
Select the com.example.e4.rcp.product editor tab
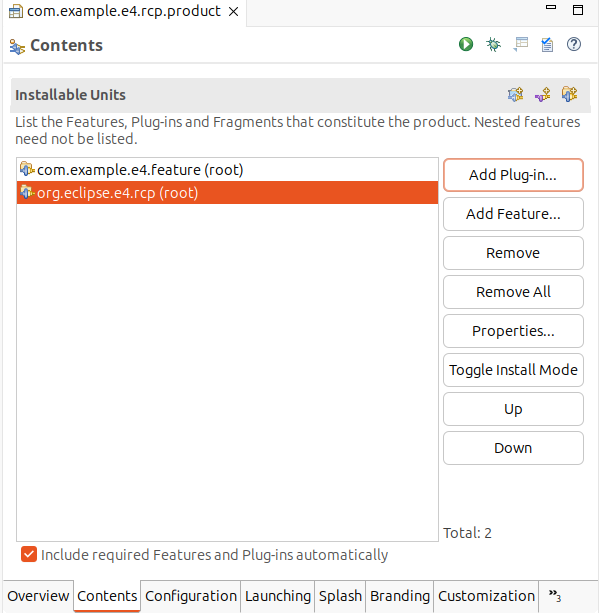point(124,11)
